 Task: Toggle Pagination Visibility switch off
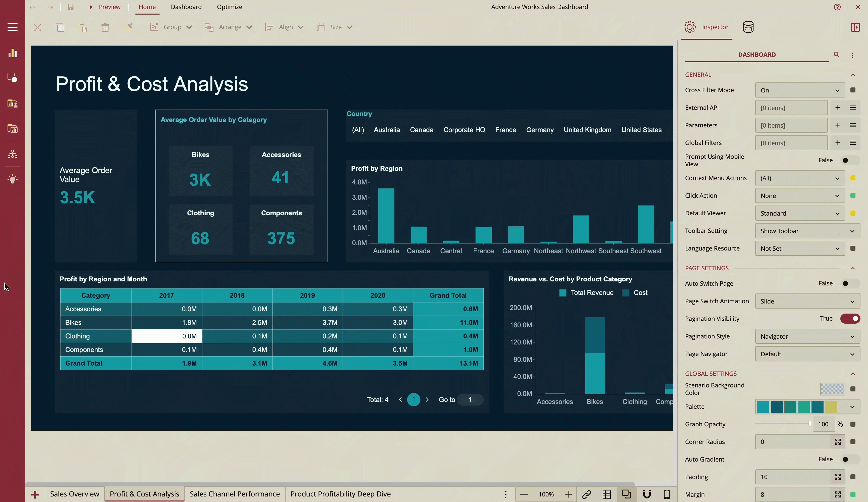point(850,318)
